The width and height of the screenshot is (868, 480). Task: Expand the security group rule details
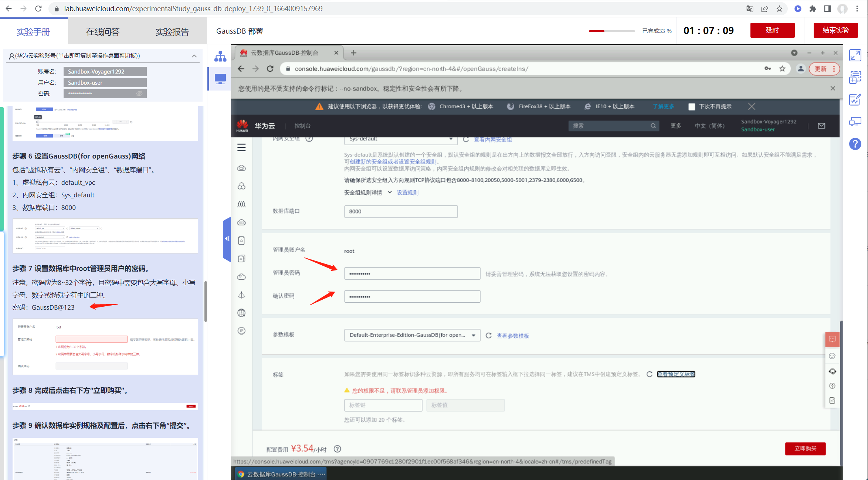(x=390, y=192)
